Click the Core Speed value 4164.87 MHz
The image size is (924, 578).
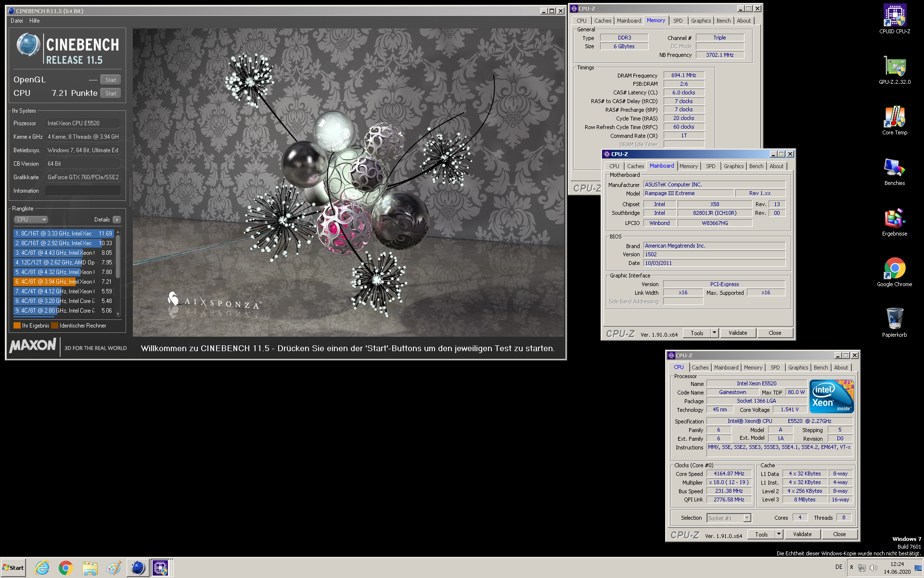[729, 473]
